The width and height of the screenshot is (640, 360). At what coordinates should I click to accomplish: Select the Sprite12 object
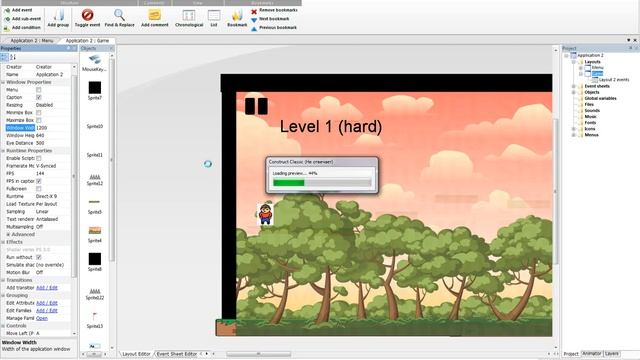point(95,180)
